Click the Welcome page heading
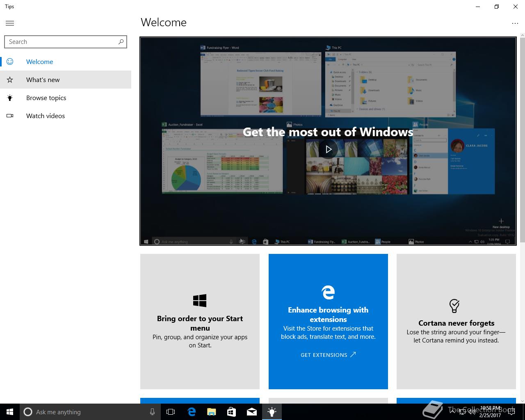Image resolution: width=525 pixels, height=420 pixels. (164, 23)
